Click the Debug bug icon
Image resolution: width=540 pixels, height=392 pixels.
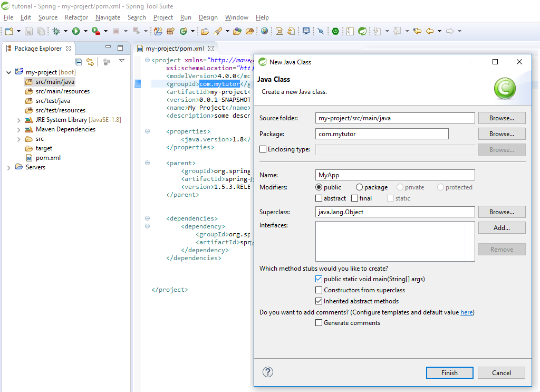pyautogui.click(x=56, y=31)
